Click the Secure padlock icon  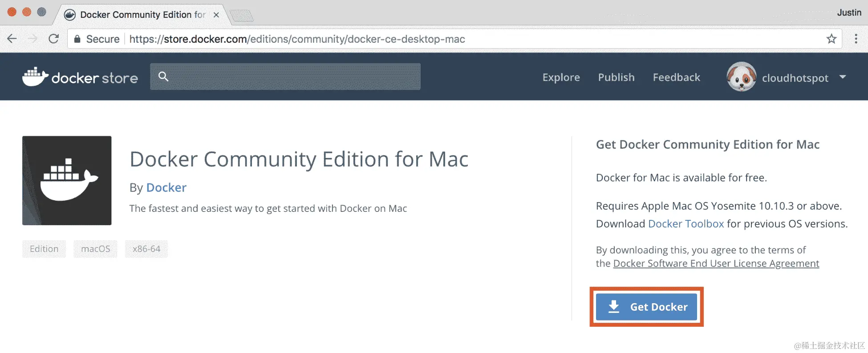click(77, 39)
